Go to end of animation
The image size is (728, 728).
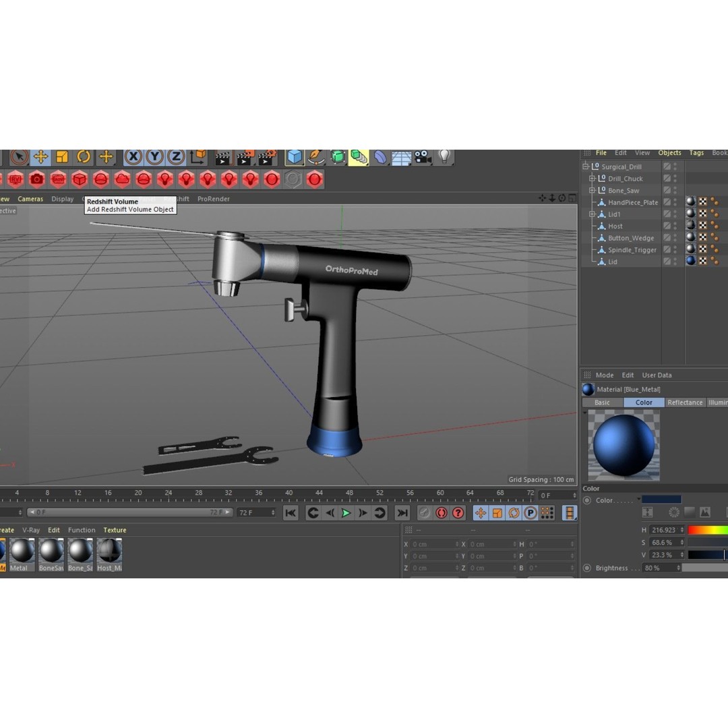(402, 513)
